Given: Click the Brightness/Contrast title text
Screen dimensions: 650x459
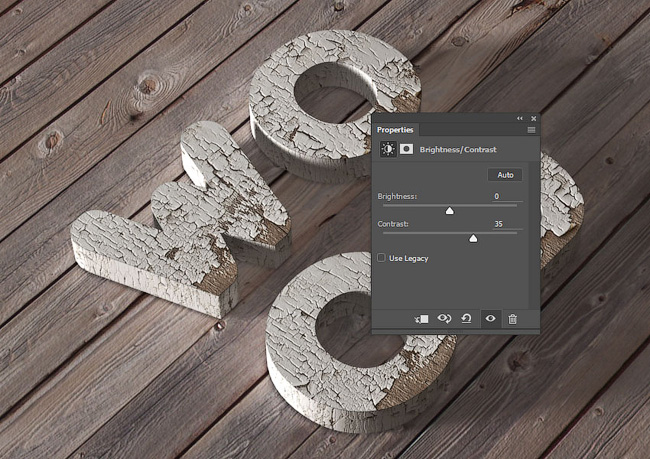Looking at the screenshot, I should pos(458,150).
